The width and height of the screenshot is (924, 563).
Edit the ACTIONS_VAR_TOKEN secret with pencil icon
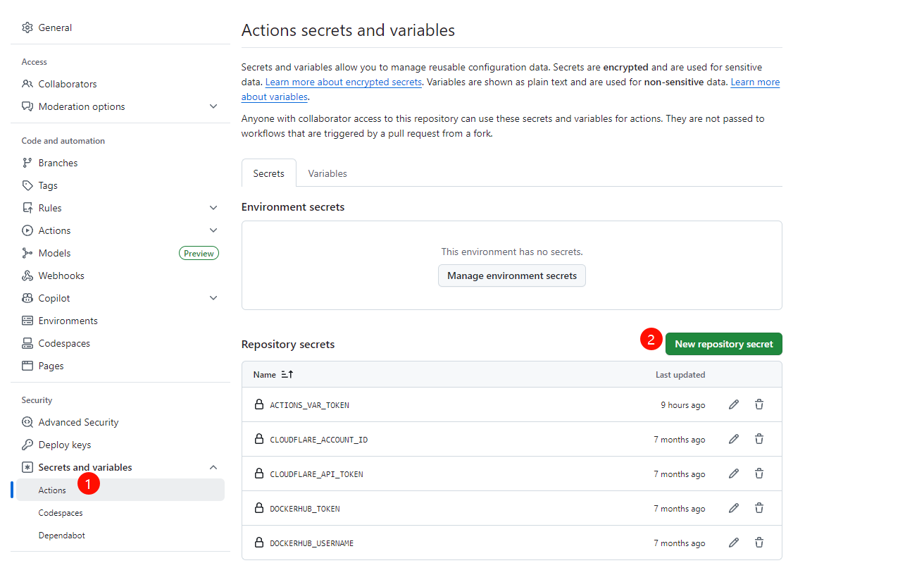(733, 404)
